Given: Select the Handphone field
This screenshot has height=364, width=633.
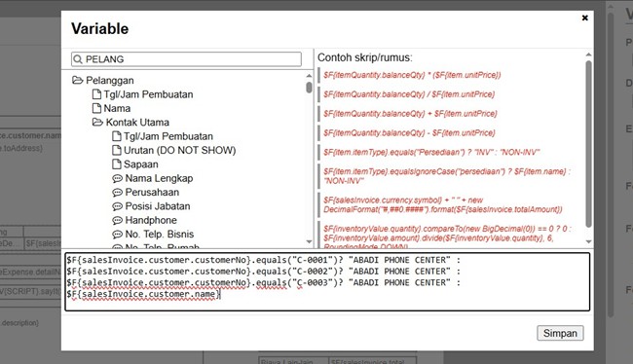Looking at the screenshot, I should pos(151,220).
